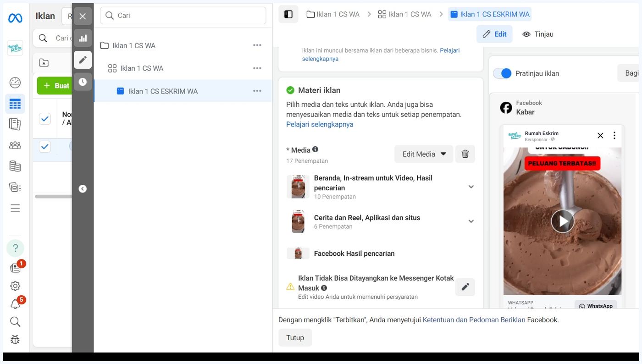
Task: Open the history clock icon
Action: coord(83,82)
